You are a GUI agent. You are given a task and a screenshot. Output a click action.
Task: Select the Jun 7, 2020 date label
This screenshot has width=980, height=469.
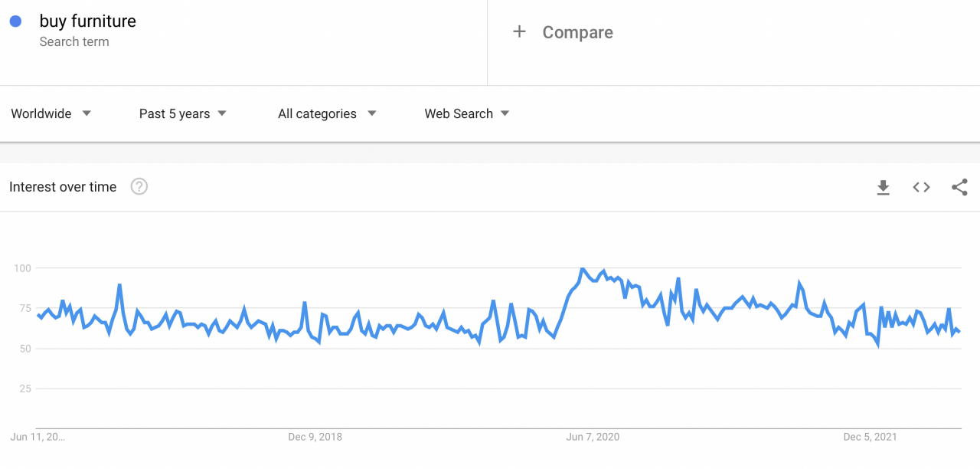pyautogui.click(x=593, y=437)
